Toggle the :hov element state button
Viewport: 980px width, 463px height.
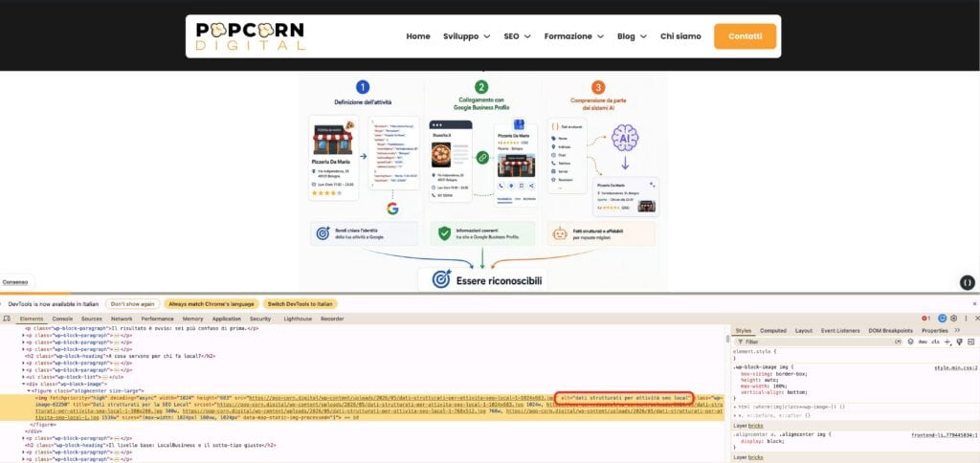[x=924, y=342]
